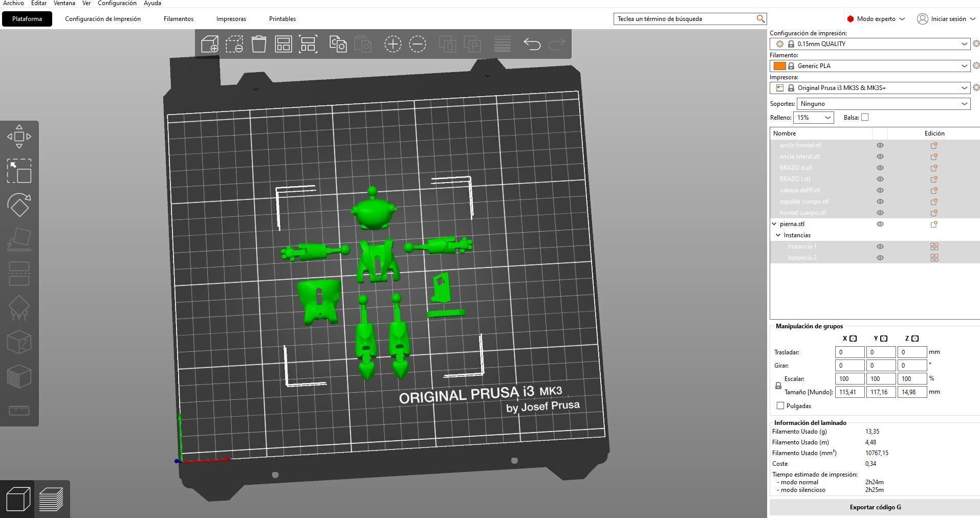
Task: Hide frontal cuerpo.stl with its eye icon
Action: click(880, 213)
